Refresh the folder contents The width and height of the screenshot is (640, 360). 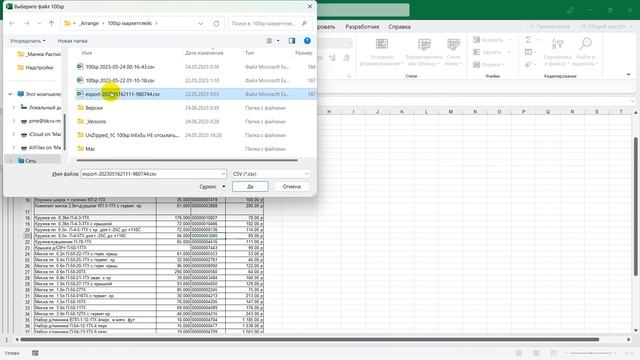[x=216, y=24]
